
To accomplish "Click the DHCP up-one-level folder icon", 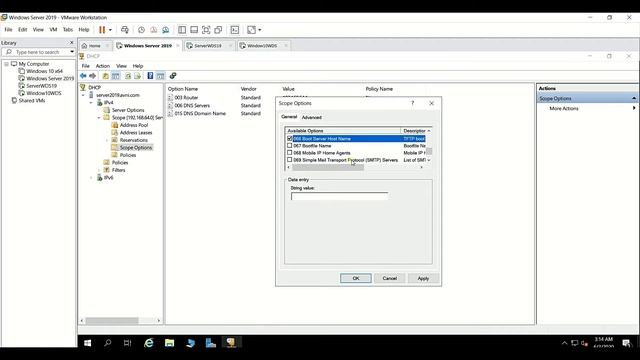I will (105, 76).
